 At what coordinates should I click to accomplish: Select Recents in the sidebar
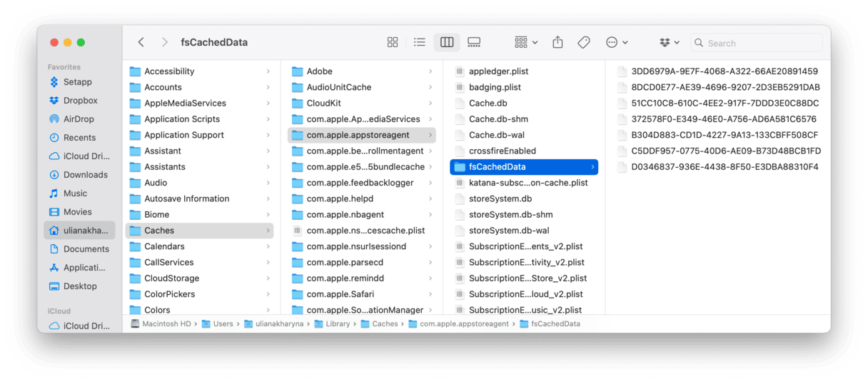(x=79, y=138)
